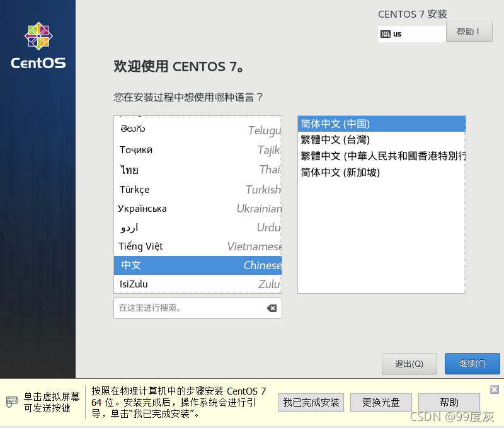Choose locale 繁體中文 (中華人民共和國香港特別行政區)
Viewport: 504px width, 428px height.
382,156
